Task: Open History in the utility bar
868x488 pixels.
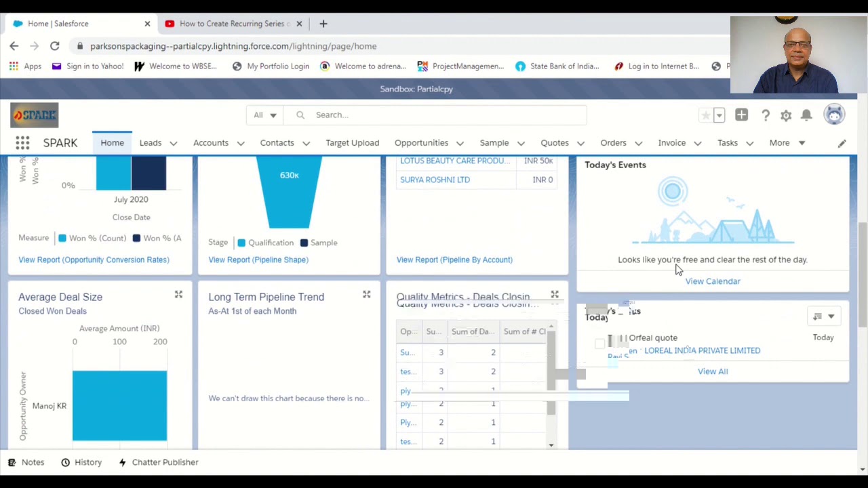Action: [81, 462]
